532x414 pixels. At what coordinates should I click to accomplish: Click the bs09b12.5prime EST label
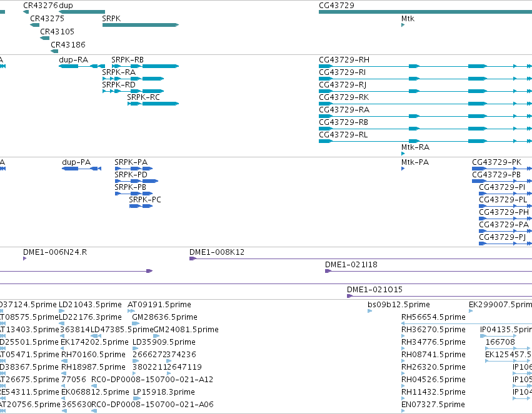(399, 305)
